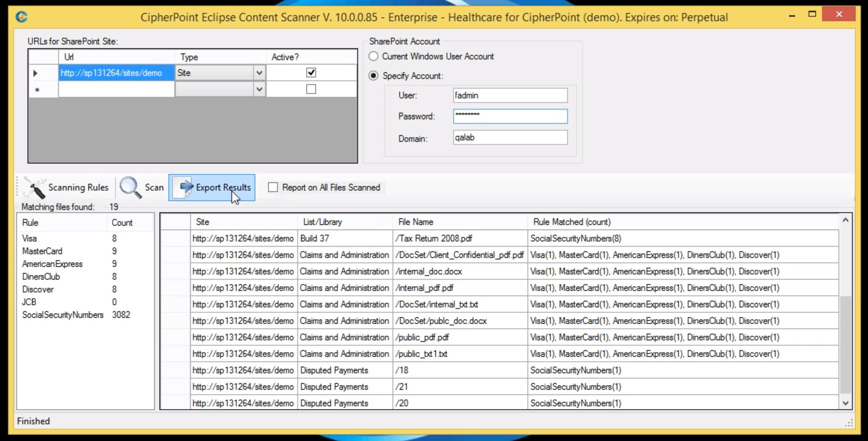Click the File Name column header
The image size is (868, 441).
pos(460,222)
